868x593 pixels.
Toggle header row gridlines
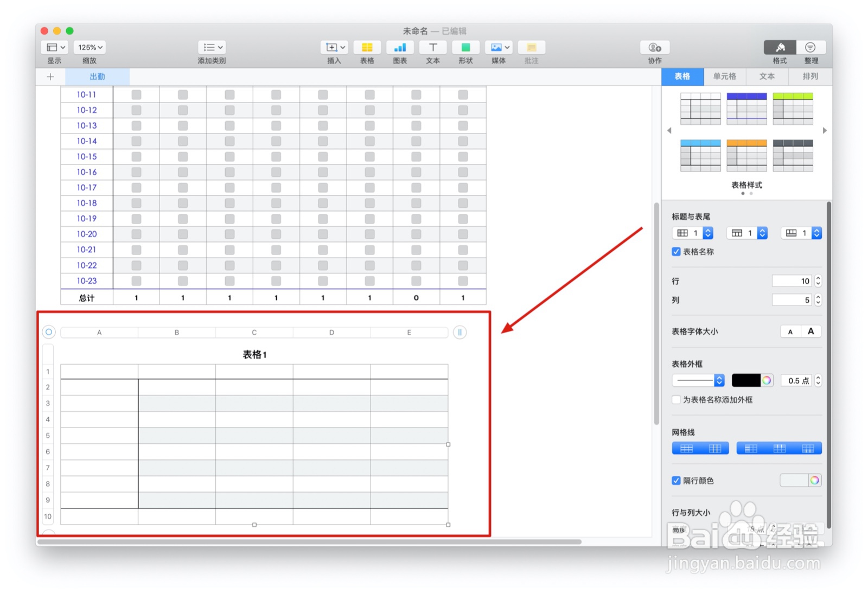[x=780, y=449]
